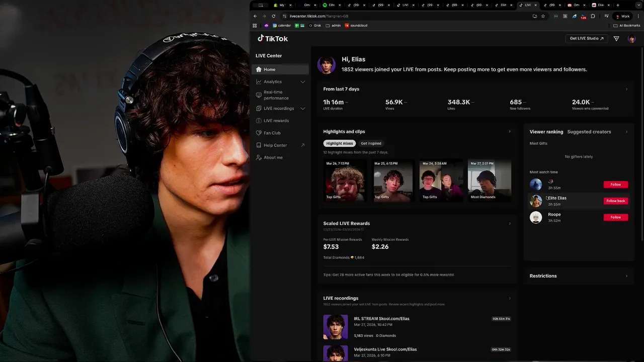Screen dimensions: 644x362
Task: Open the soundcloud bookmark
Action: click(x=356, y=26)
